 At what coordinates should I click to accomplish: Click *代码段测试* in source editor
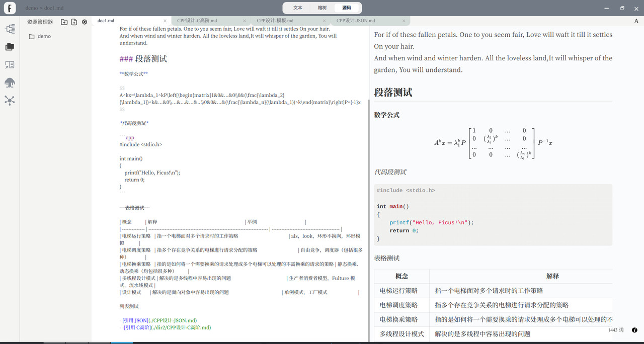pos(134,123)
